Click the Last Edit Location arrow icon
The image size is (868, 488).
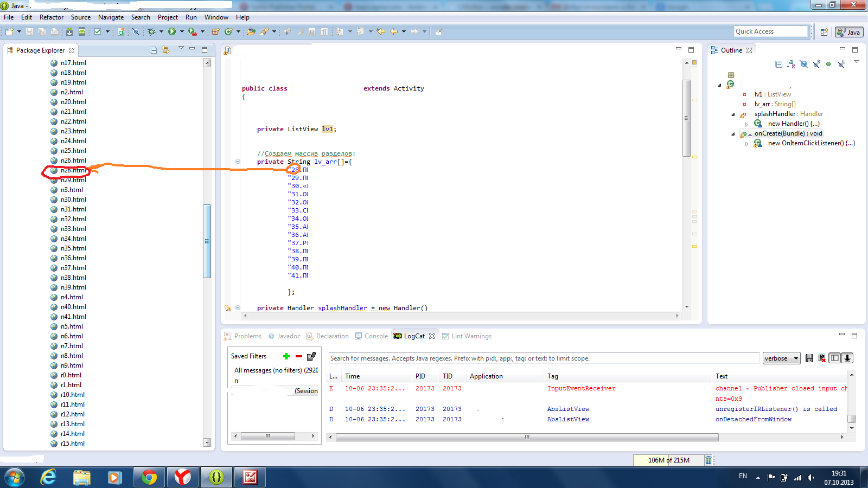pyautogui.click(x=380, y=31)
